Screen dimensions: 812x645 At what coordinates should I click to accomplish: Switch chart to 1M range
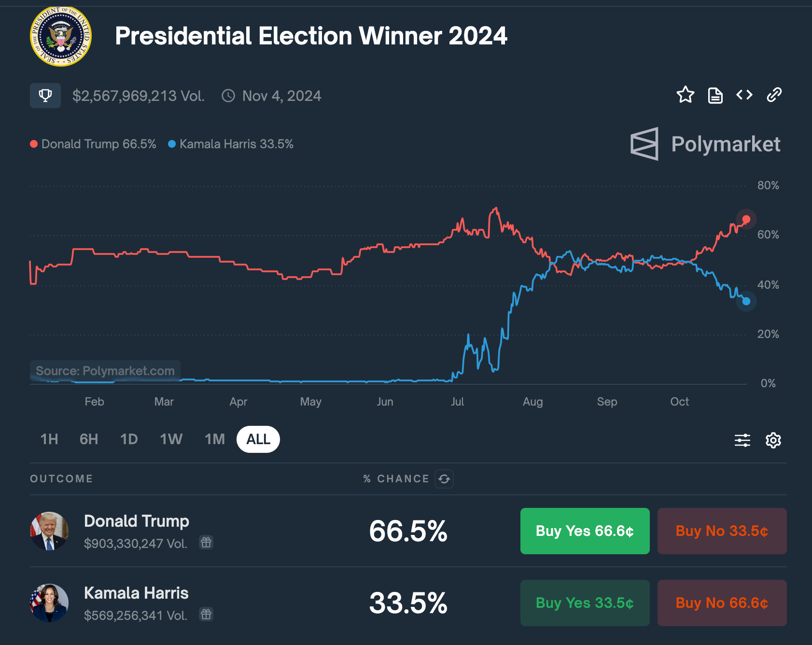(215, 439)
